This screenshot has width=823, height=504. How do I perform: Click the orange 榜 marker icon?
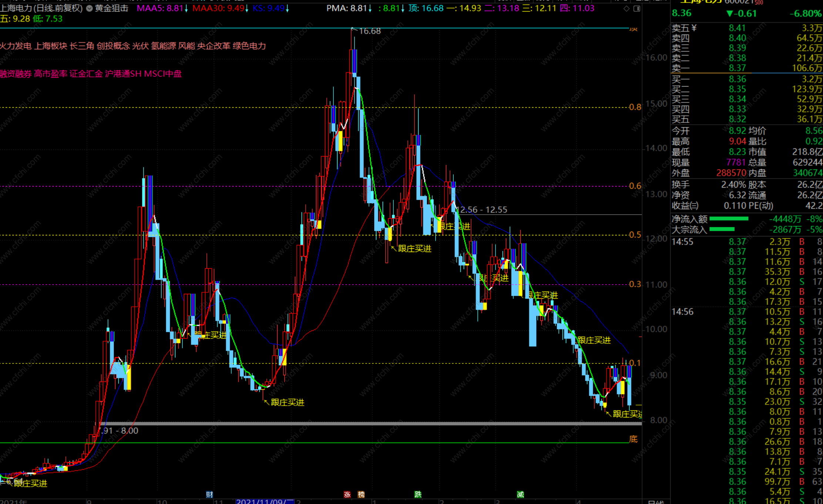(361, 494)
